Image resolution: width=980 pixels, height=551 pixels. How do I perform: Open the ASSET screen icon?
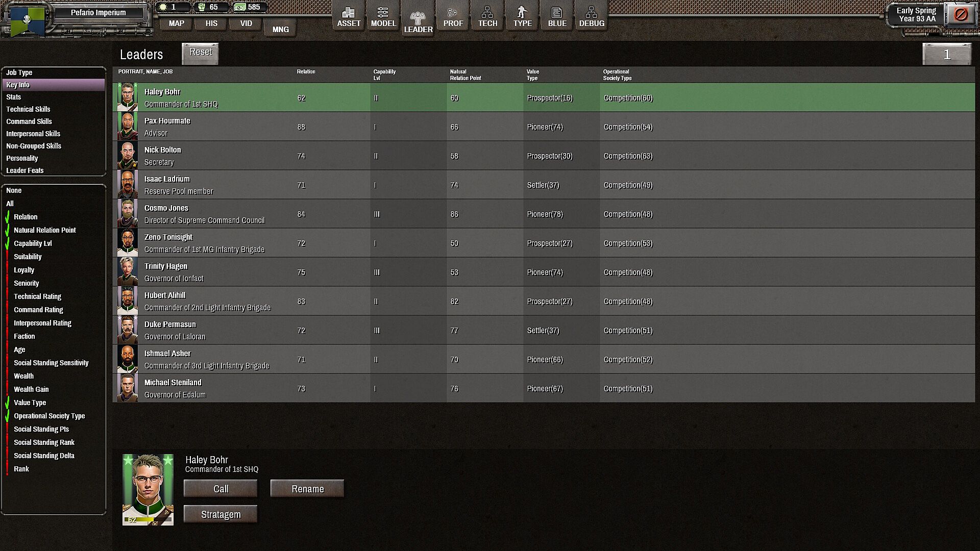pos(349,17)
